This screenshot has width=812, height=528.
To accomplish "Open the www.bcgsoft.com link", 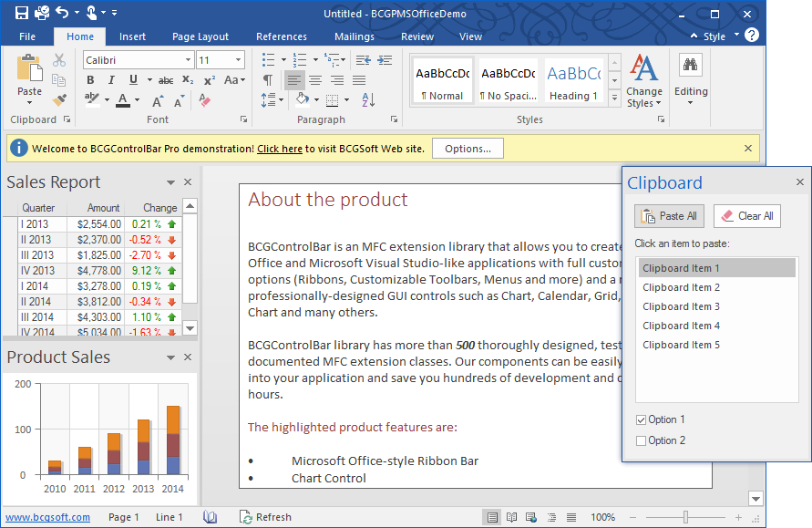I will coord(47,517).
